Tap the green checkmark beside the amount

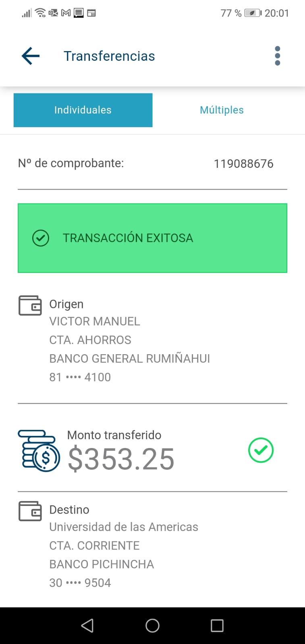point(261,450)
